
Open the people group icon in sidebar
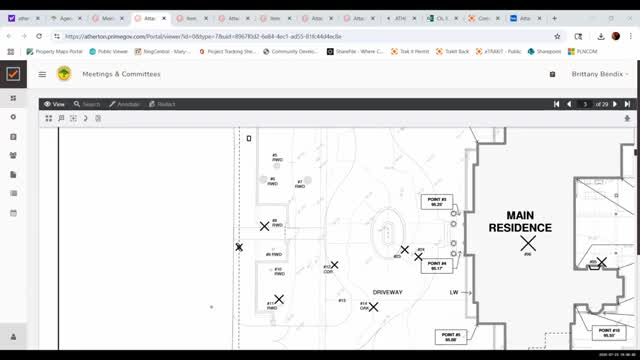click(13, 155)
